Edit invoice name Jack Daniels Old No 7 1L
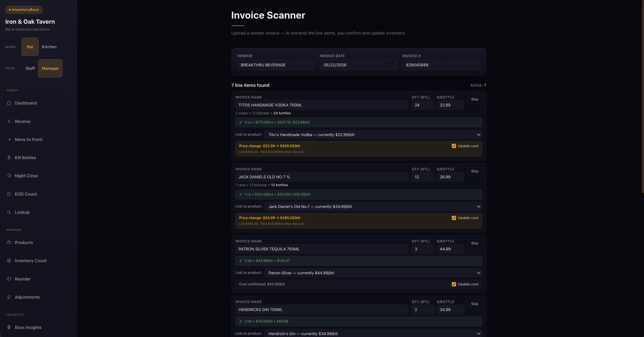Viewport: 644px width, 337px height. pos(322,177)
